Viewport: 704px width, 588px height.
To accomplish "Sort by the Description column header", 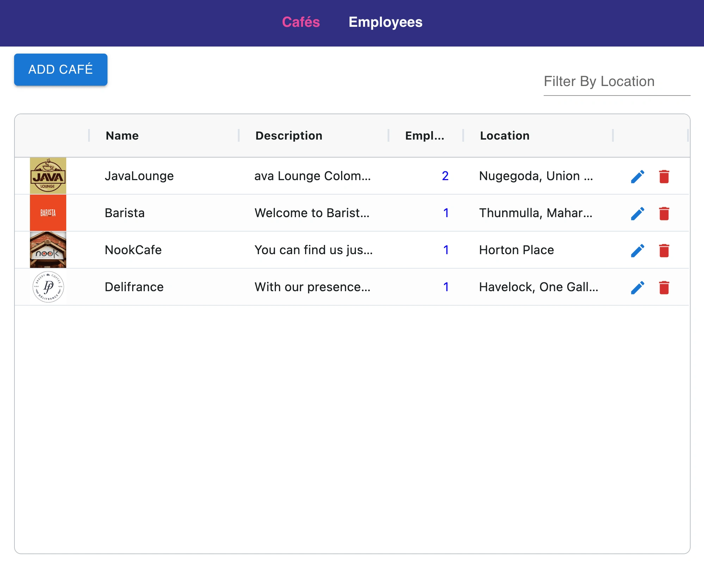I will tap(289, 136).
